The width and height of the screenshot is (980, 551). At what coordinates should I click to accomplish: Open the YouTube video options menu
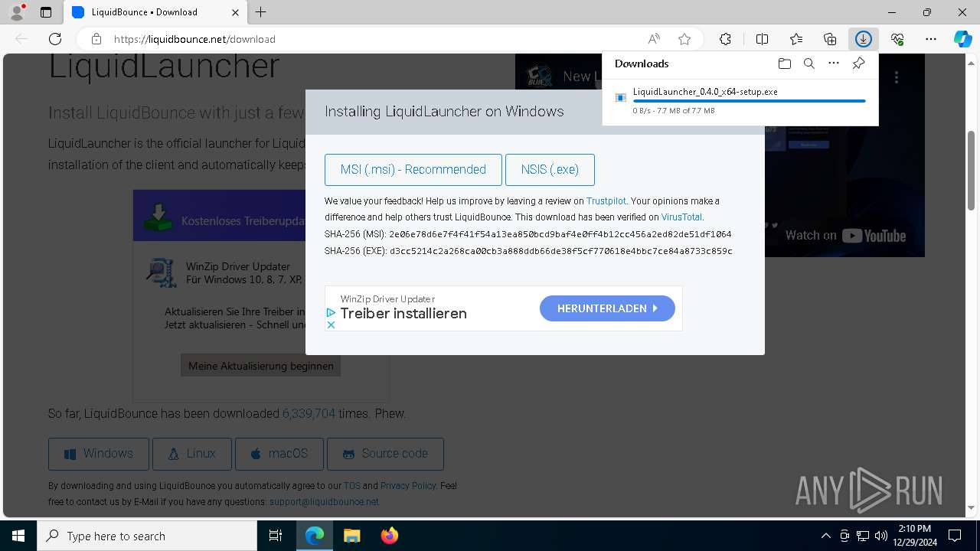[897, 77]
